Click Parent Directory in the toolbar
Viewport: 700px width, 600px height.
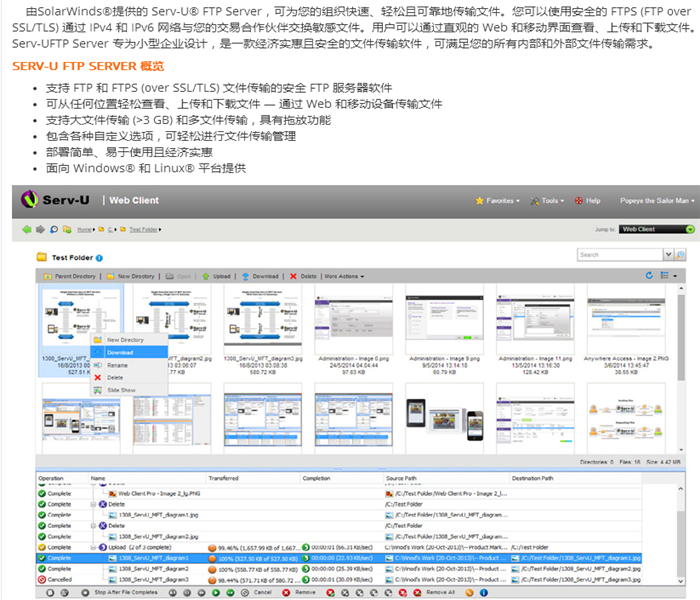click(x=70, y=276)
